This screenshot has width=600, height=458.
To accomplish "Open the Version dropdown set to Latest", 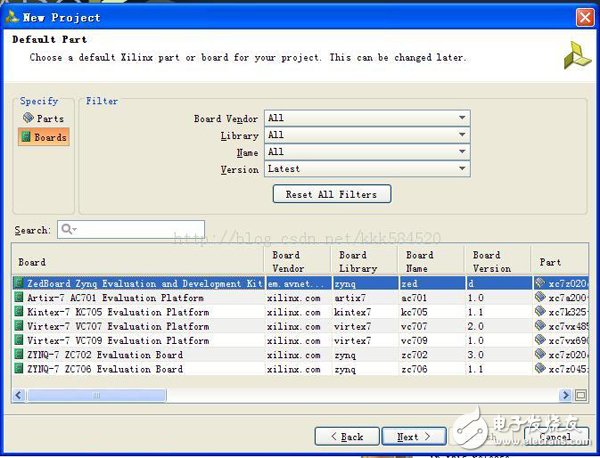I will click(366, 169).
